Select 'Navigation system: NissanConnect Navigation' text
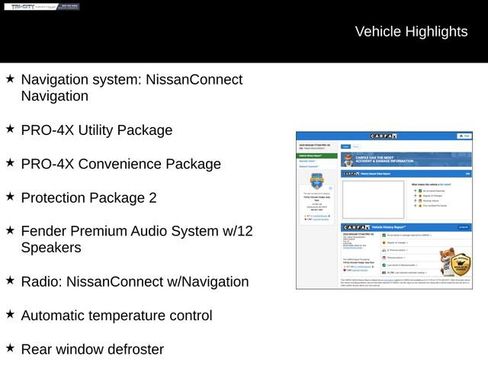488x366 pixels. 132,88
